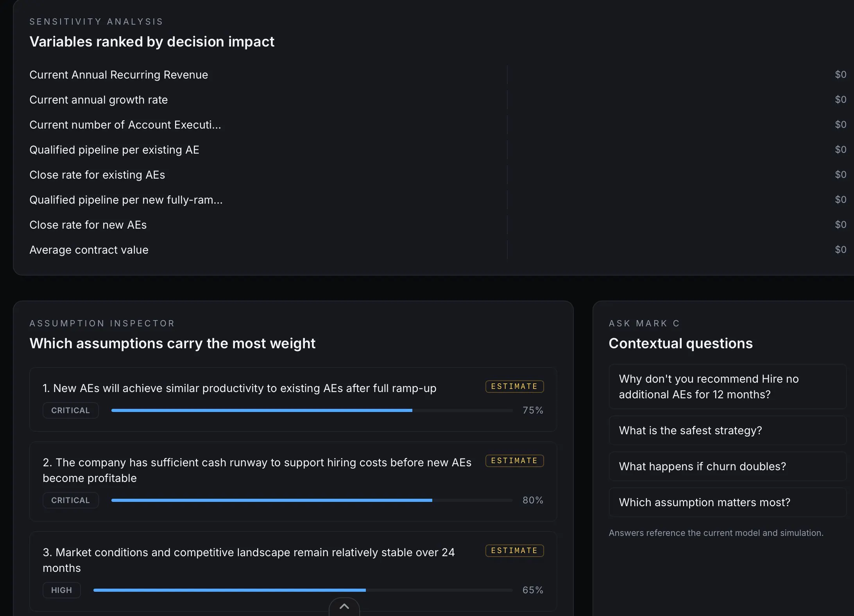Select 'Current annual growth rate' row

pyautogui.click(x=438, y=100)
